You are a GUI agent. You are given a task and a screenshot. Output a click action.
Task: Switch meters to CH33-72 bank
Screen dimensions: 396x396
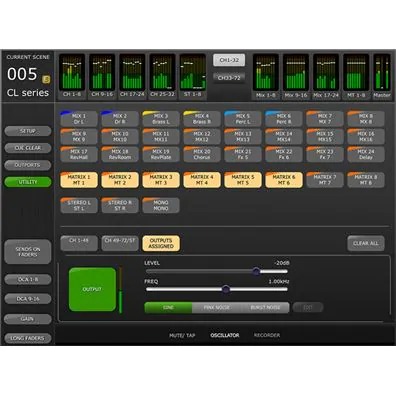[229, 78]
